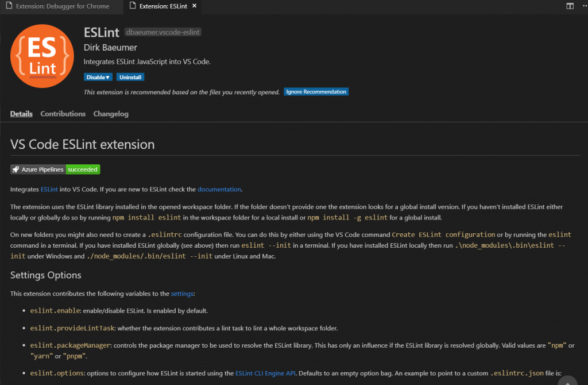Screen dimensions: 588x385
Task: Split the editor with the layout icon
Action: (x=570, y=6)
